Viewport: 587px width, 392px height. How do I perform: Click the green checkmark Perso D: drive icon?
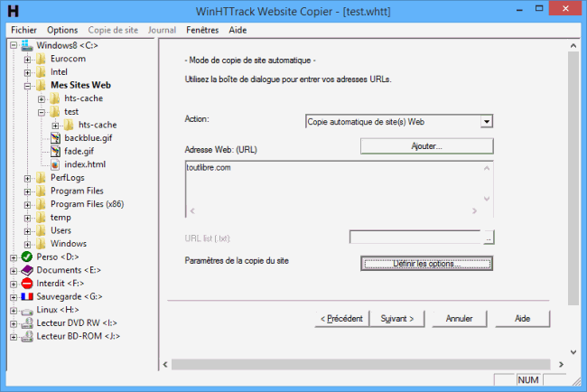(27, 257)
